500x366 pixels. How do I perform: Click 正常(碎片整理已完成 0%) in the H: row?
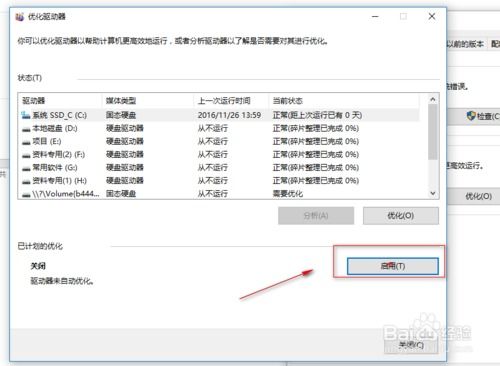316,181
